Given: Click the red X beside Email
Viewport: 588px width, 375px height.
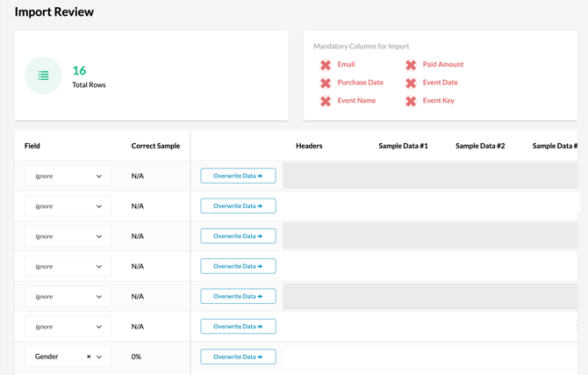Looking at the screenshot, I should tap(326, 65).
